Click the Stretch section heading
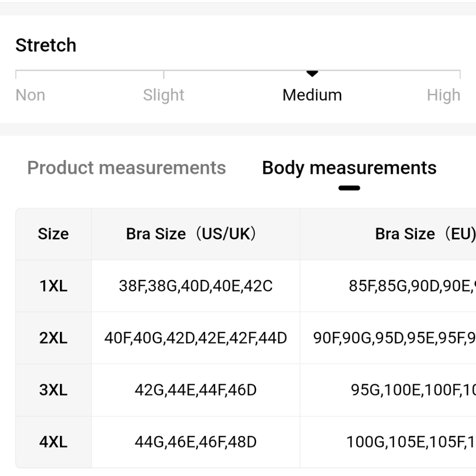Image resolution: width=476 pixels, height=476 pixels. [46, 45]
